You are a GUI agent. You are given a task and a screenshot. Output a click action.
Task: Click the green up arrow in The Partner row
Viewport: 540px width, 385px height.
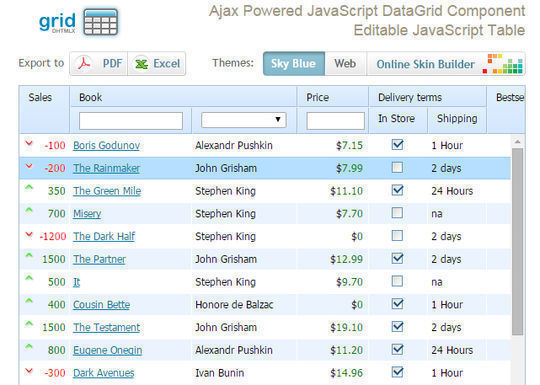[x=29, y=256]
